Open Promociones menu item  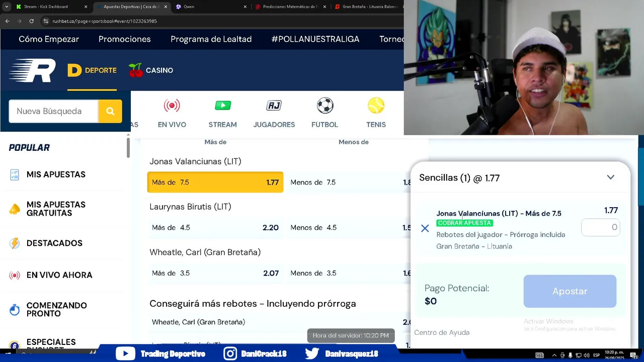click(x=125, y=39)
